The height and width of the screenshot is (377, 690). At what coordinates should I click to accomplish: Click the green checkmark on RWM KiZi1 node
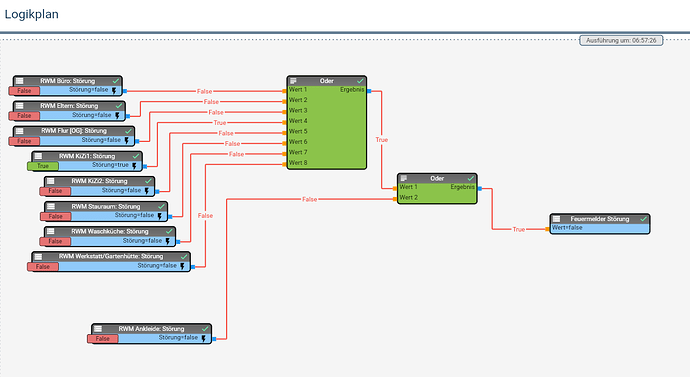tap(136, 156)
